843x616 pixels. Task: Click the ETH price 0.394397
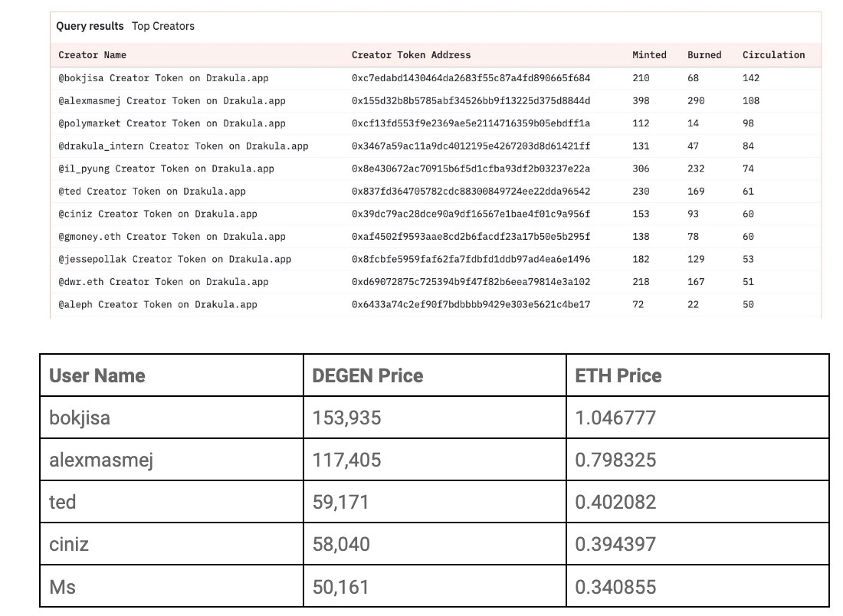pyautogui.click(x=615, y=544)
